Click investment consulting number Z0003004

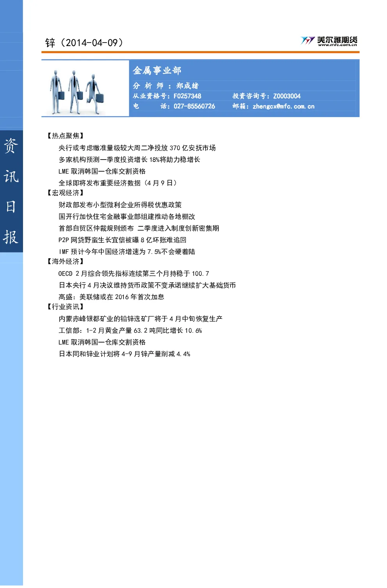[x=287, y=96]
